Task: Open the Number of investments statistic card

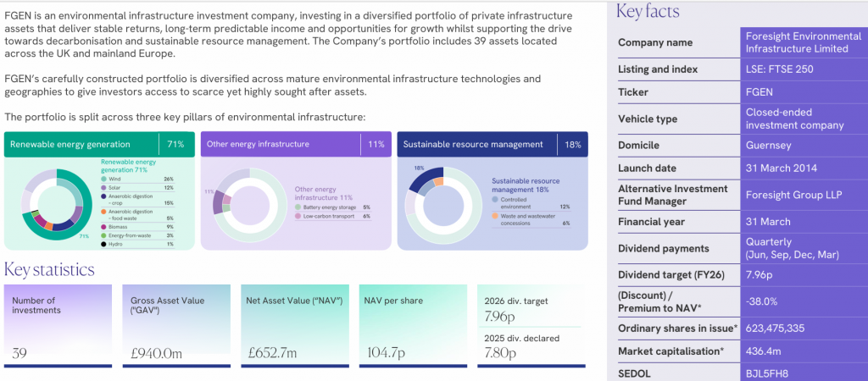Action: [x=58, y=326]
